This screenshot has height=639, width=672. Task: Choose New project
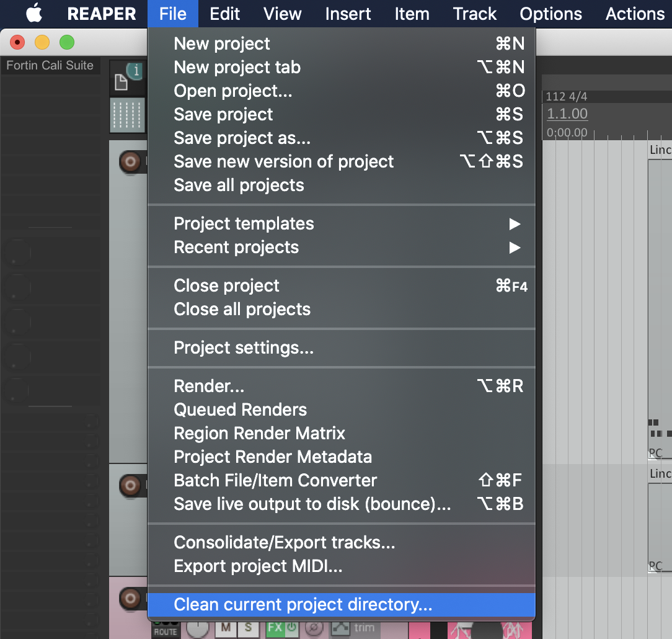[342, 44]
